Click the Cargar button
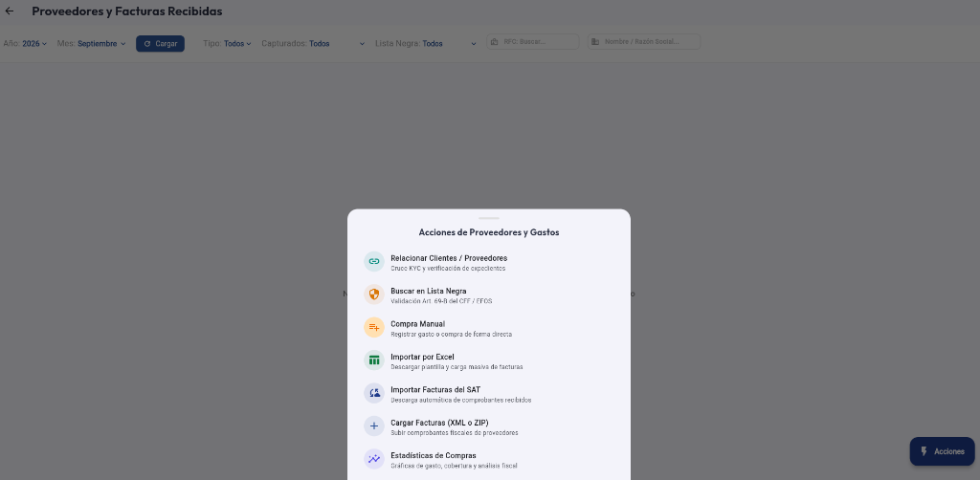Screen dimensions: 980x480 160,44
